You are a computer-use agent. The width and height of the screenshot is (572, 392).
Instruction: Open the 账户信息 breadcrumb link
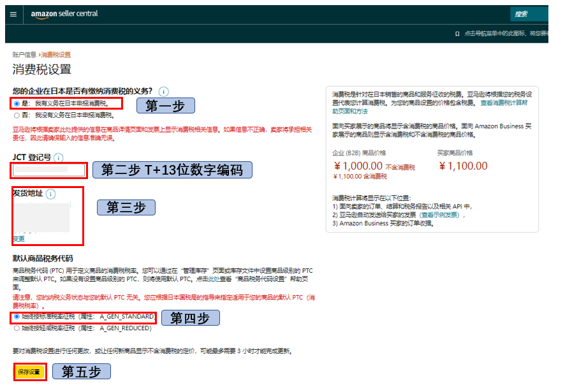(x=24, y=55)
